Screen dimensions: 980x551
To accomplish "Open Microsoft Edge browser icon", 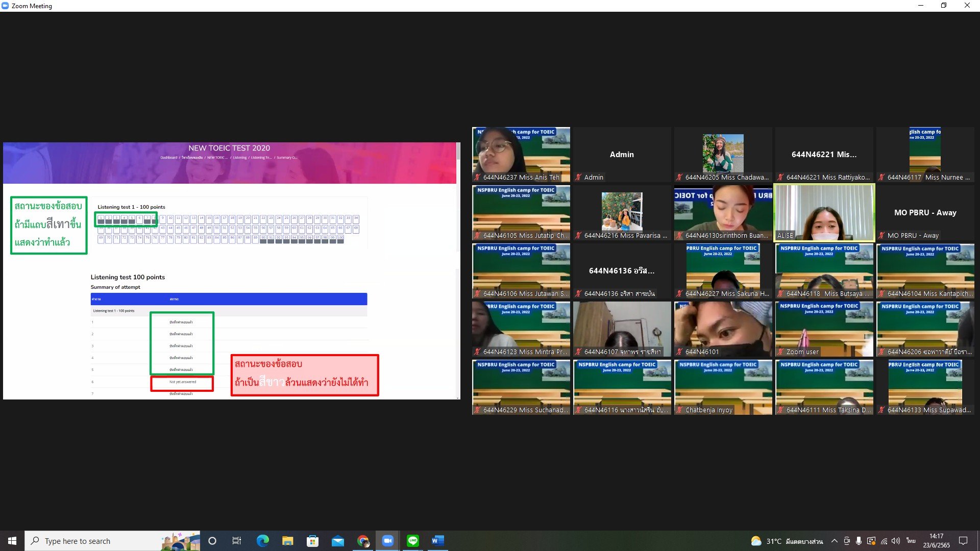I will point(262,541).
